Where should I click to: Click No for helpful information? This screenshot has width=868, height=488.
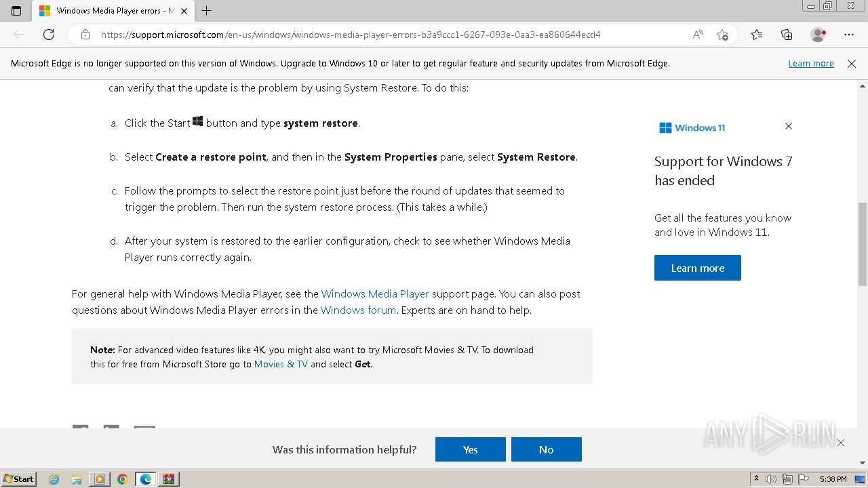(x=546, y=449)
